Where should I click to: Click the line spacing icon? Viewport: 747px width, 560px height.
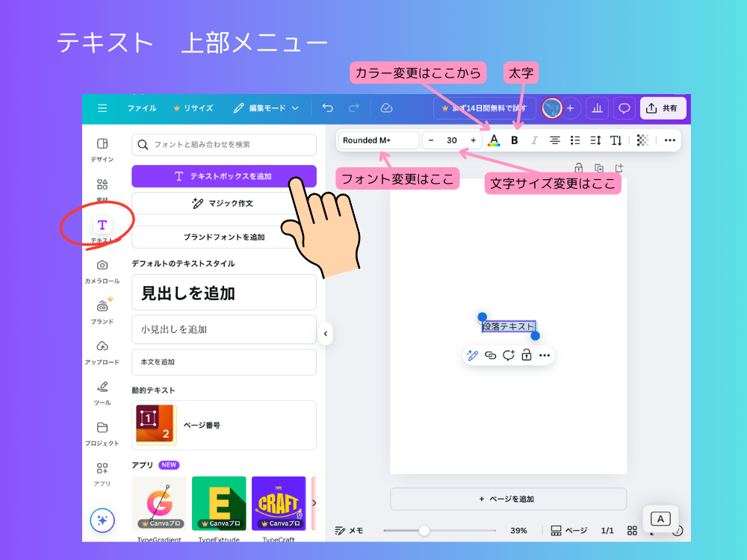(x=595, y=140)
